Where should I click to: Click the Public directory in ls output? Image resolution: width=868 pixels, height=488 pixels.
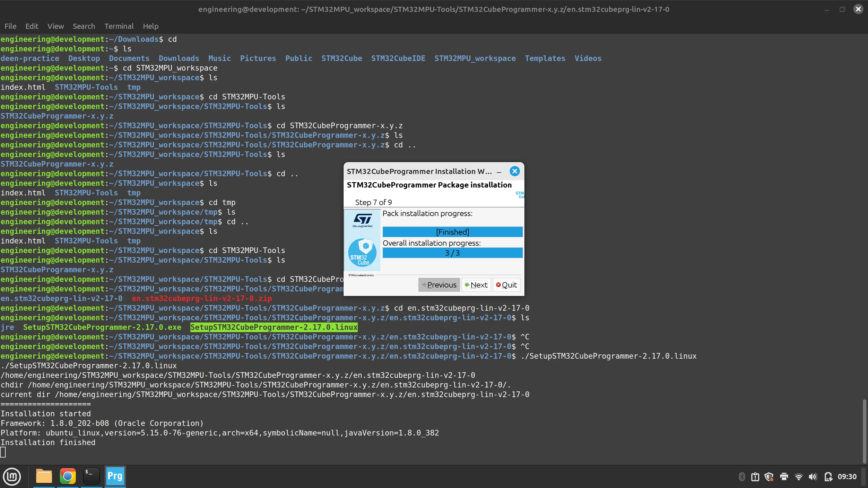299,59
